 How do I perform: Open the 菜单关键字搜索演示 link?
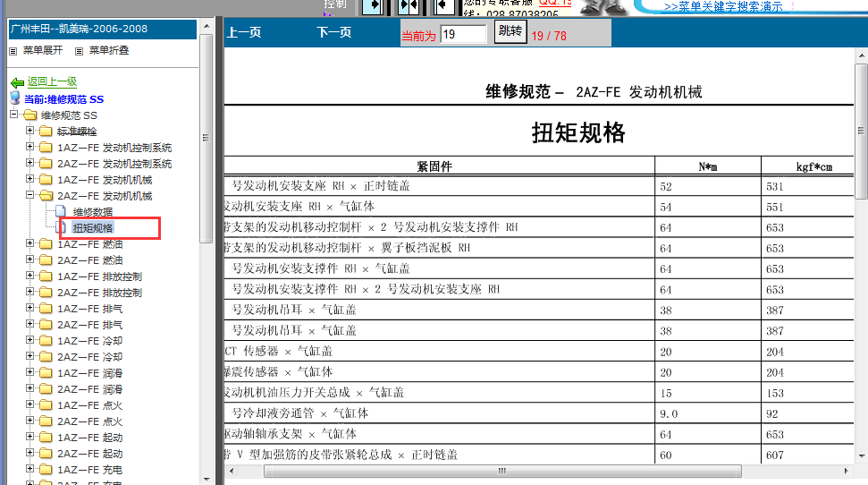tap(723, 6)
